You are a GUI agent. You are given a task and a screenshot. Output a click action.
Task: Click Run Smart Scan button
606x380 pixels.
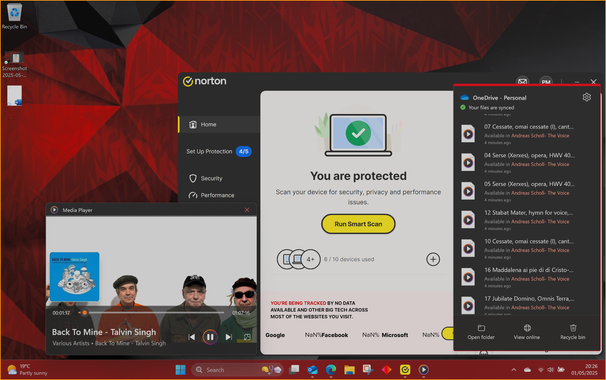358,224
